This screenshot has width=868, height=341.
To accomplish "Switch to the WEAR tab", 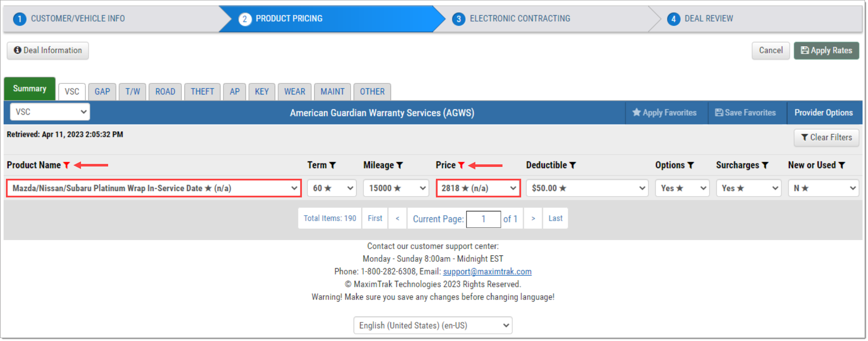I will (295, 91).
